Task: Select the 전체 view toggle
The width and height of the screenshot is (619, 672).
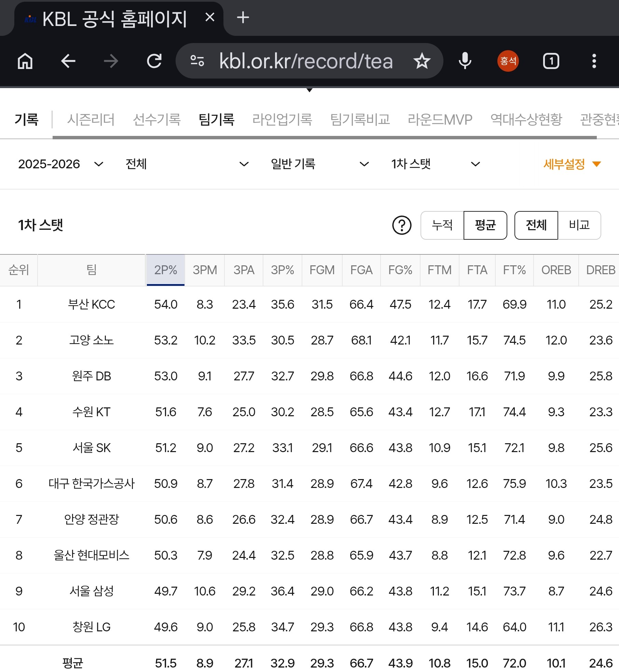Action: click(x=536, y=225)
